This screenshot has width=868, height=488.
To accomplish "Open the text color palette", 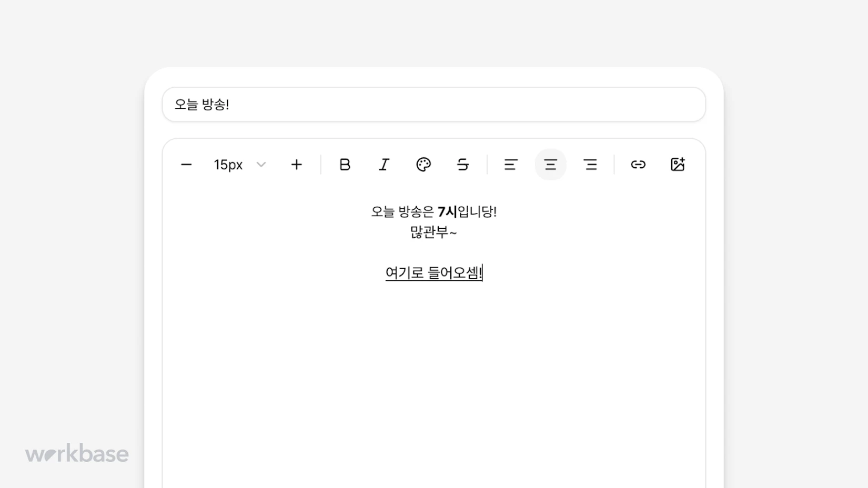I will pyautogui.click(x=423, y=165).
